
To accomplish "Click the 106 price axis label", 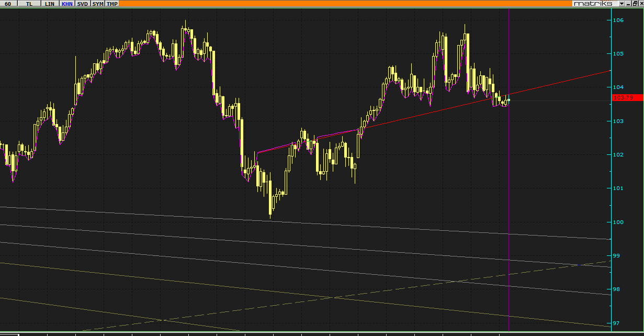I will pyautogui.click(x=618, y=20).
